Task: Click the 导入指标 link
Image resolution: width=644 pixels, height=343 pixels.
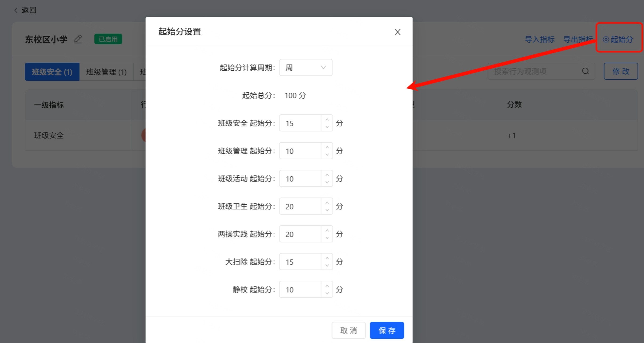Action: coord(539,39)
